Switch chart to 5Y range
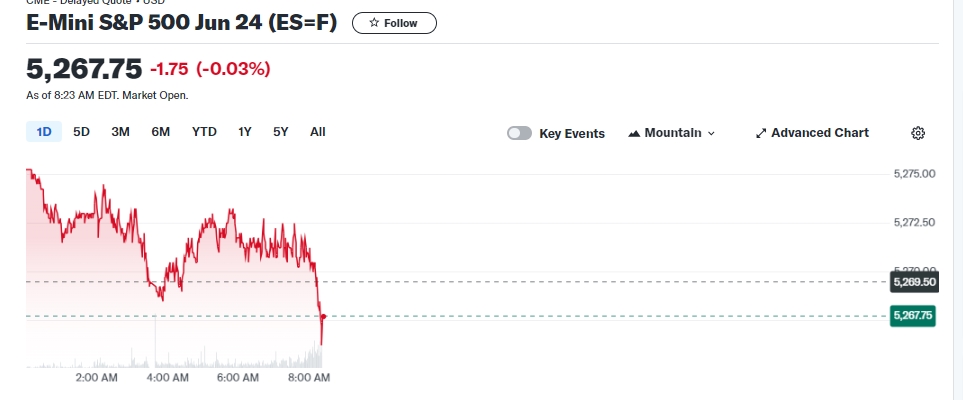963x400 pixels. pyautogui.click(x=281, y=132)
